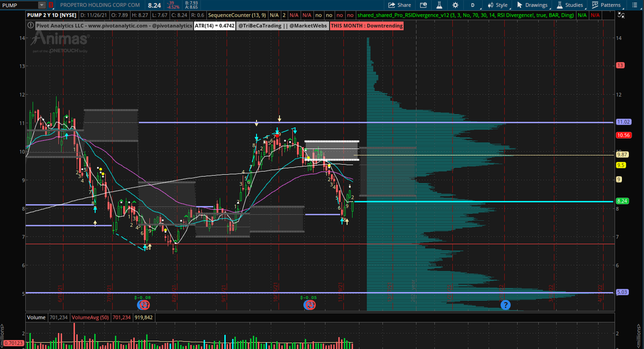Click the earnings icon labeled $-0.08
The height and width of the screenshot is (349, 644).
pyautogui.click(x=143, y=305)
